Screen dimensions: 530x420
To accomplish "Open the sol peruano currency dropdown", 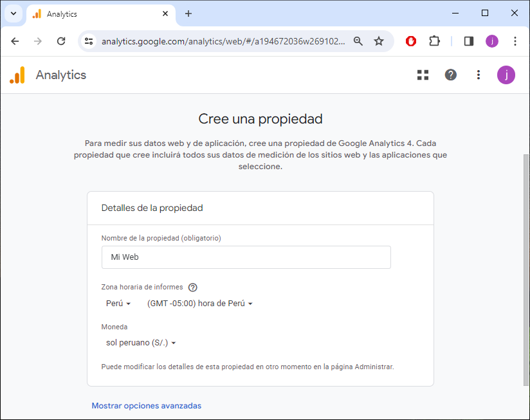I will (141, 343).
